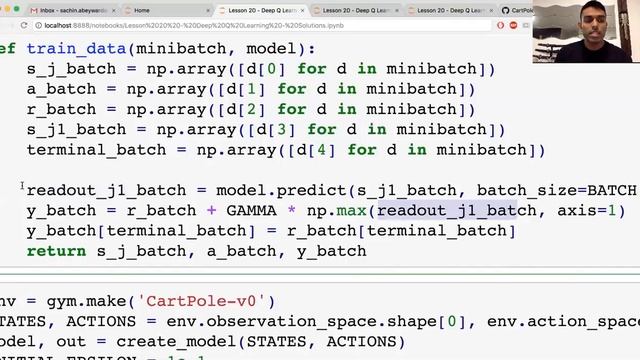This screenshot has height=360, width=640.
Task: Click the y_batch[terminal_batch] assignment line
Action: [271, 231]
